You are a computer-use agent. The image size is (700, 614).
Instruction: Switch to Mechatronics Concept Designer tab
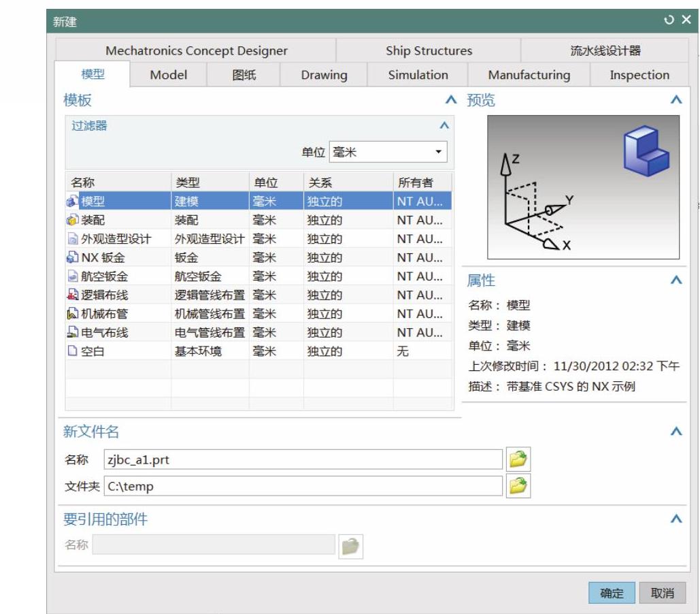pos(196,50)
